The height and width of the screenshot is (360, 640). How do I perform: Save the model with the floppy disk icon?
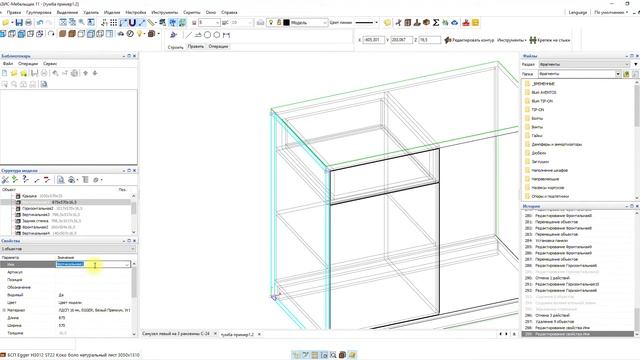point(19,22)
